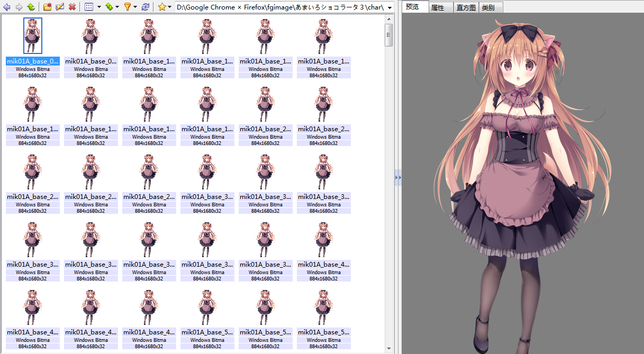Select the highlighted mik01A_base_0 thumbnail
644x354 pixels.
point(33,35)
